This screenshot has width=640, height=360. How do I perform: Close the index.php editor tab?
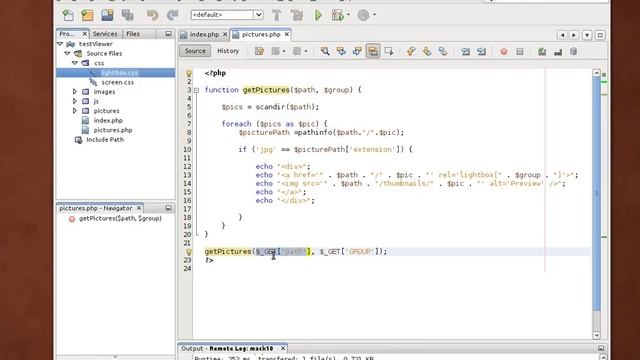[224, 35]
